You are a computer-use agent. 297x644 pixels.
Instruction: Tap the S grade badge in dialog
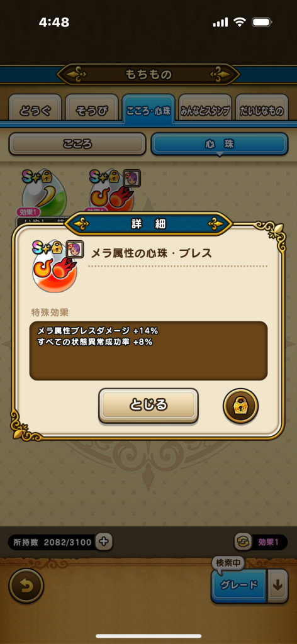pos(41,248)
